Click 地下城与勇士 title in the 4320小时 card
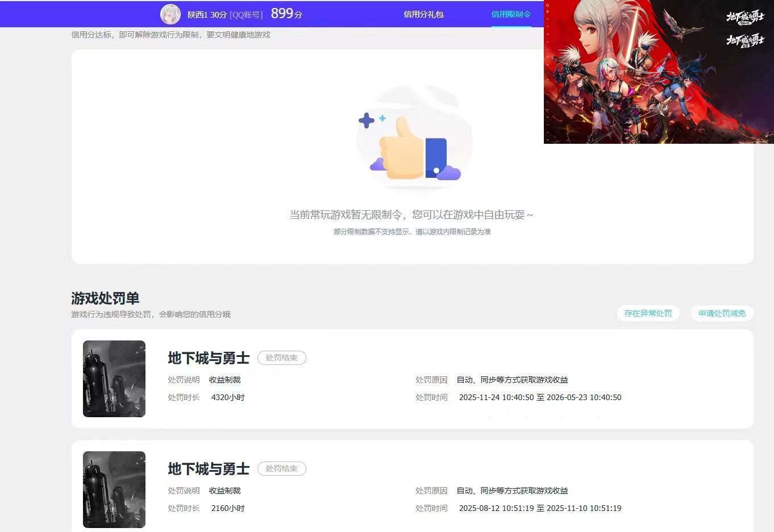The height and width of the screenshot is (532, 774). pyautogui.click(x=209, y=358)
